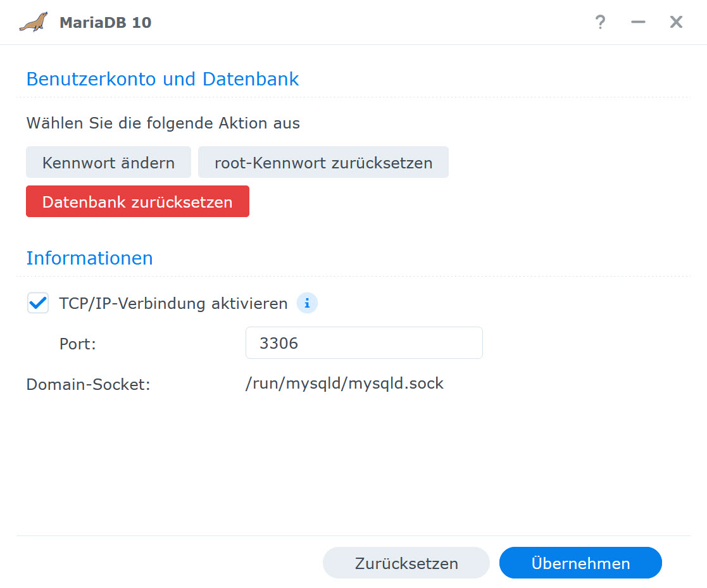Select root-Kennwort zurücksetzen button
707x588 pixels.
tap(323, 162)
